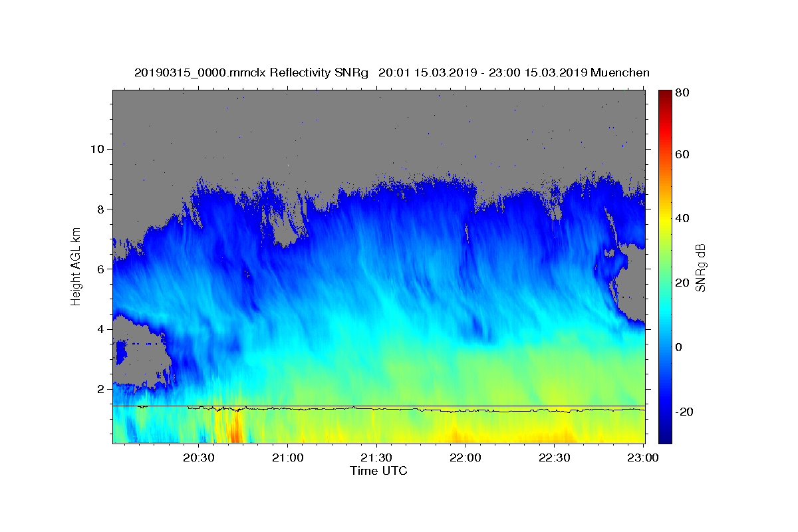The image size is (798, 532).
Task: Click the height axis label 4
Action: point(100,329)
